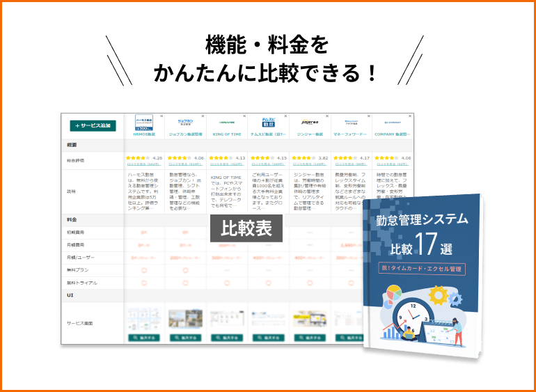
Task: Remove the チムスピ勤怠 column with its x
Action: click(286, 116)
